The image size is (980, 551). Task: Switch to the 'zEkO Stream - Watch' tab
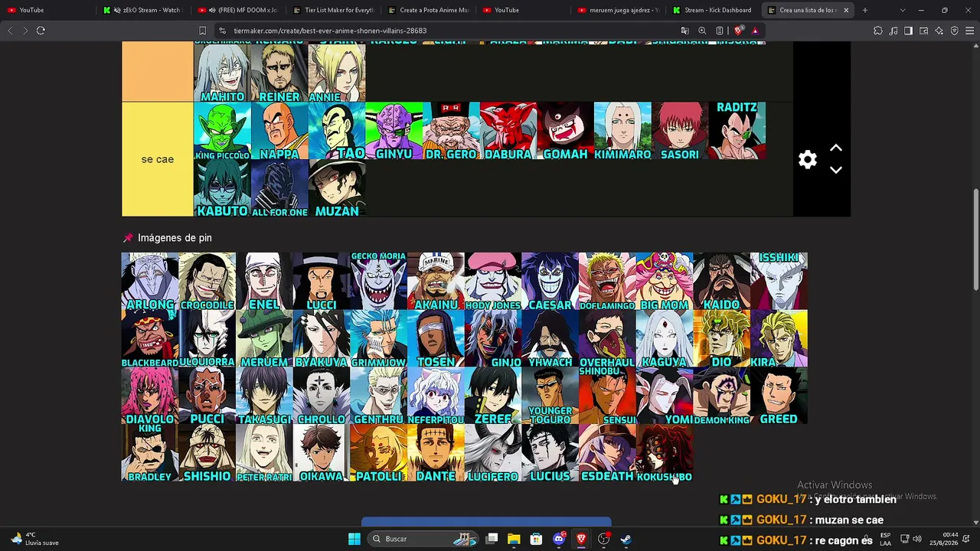(143, 10)
